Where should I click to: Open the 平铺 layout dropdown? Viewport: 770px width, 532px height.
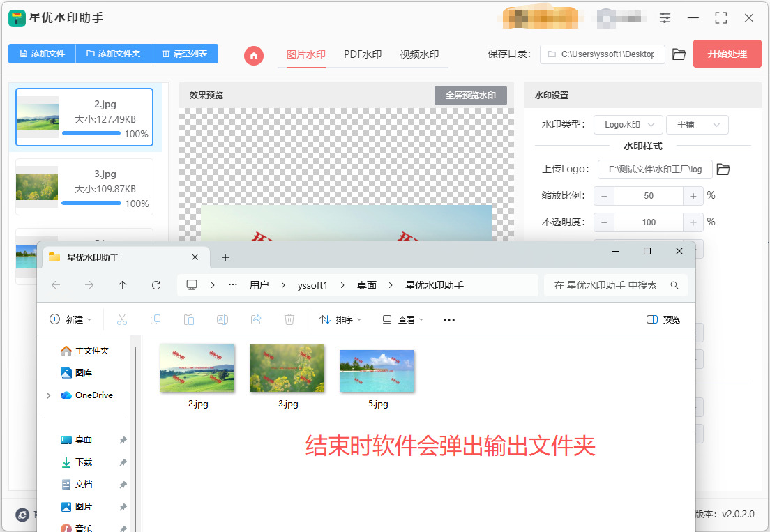(697, 125)
